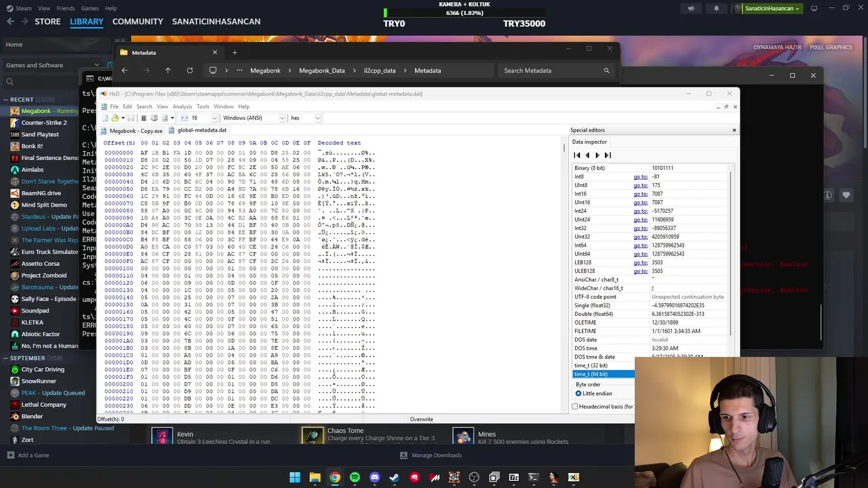Viewport: 868px width, 488px height.
Task: Open HxD File menu
Action: coord(114,106)
